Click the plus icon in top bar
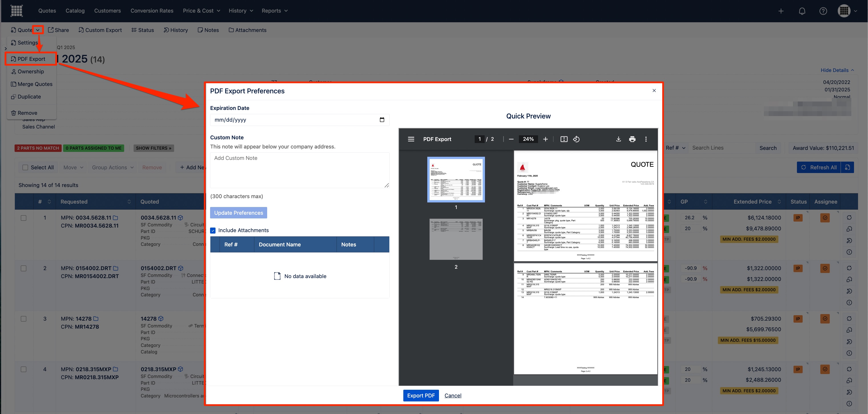 (x=781, y=11)
